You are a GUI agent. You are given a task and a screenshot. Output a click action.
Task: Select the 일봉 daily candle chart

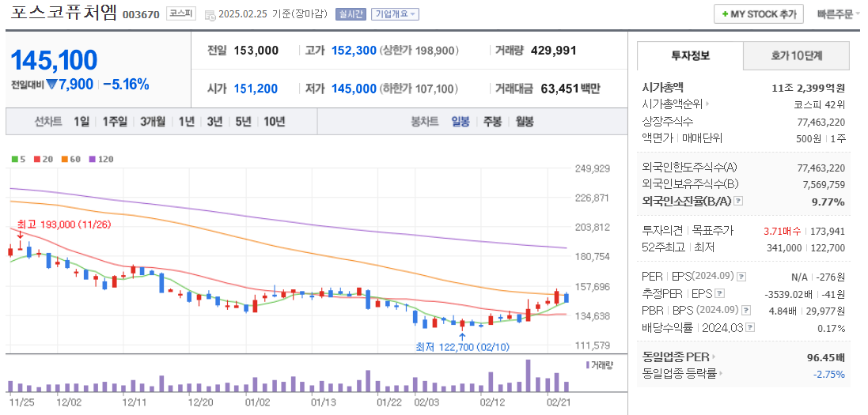click(x=460, y=122)
